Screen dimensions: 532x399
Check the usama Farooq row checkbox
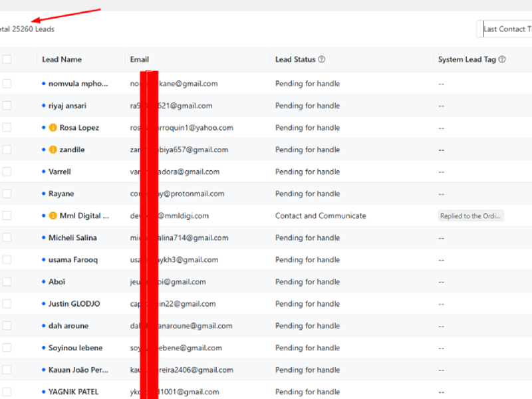pos(7,259)
